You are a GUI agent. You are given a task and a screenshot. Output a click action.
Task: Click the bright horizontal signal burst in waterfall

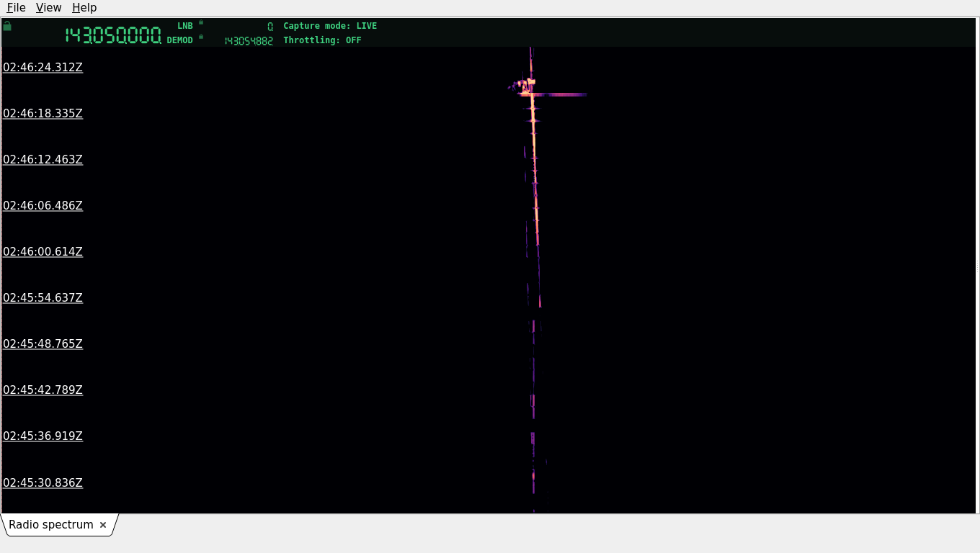click(x=553, y=94)
